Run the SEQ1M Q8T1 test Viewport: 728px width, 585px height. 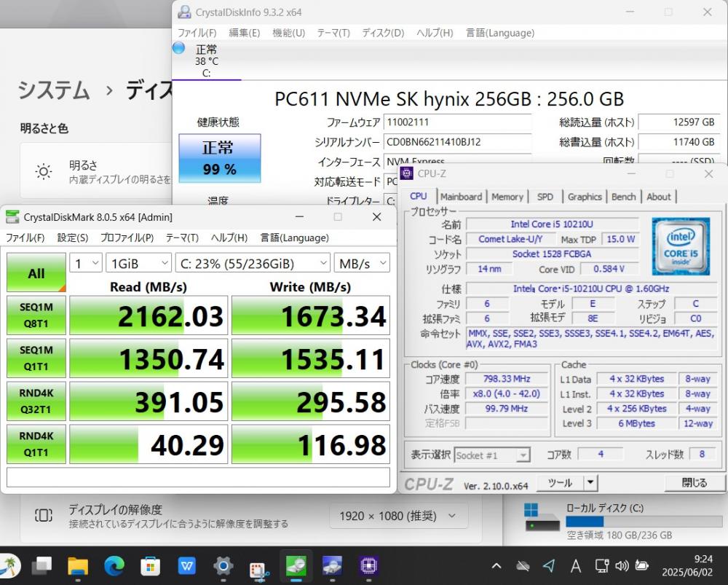(x=36, y=315)
